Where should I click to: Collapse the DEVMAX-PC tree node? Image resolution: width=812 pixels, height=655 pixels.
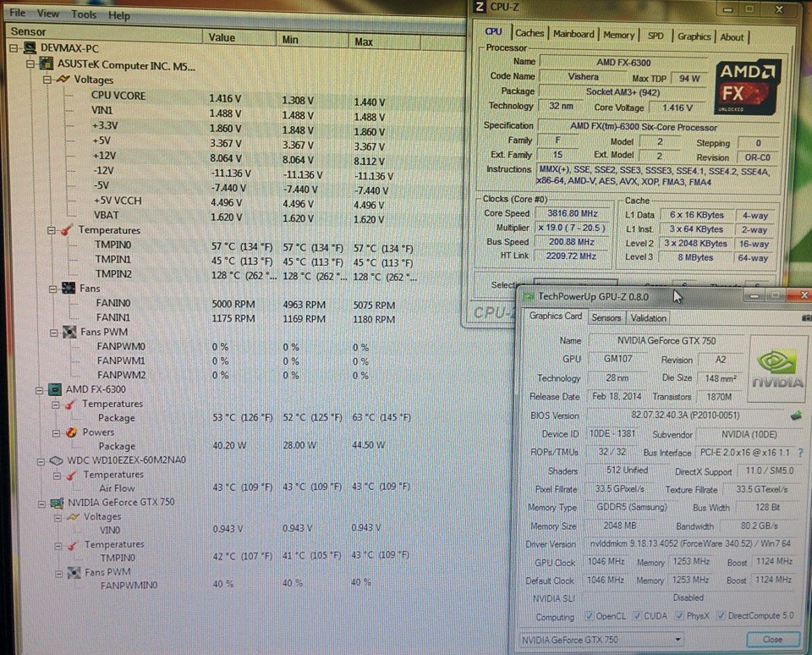point(14,48)
